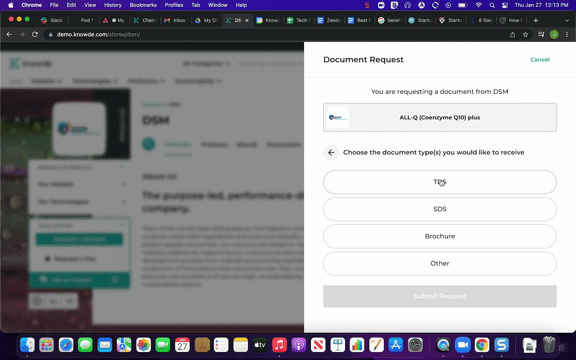Open Apple TV in the Dock

tap(260, 345)
